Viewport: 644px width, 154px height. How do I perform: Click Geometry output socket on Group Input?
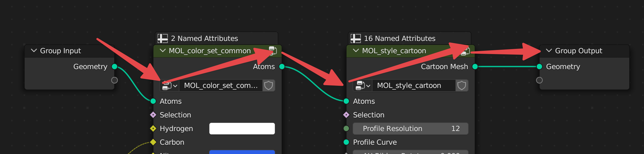[115, 67]
